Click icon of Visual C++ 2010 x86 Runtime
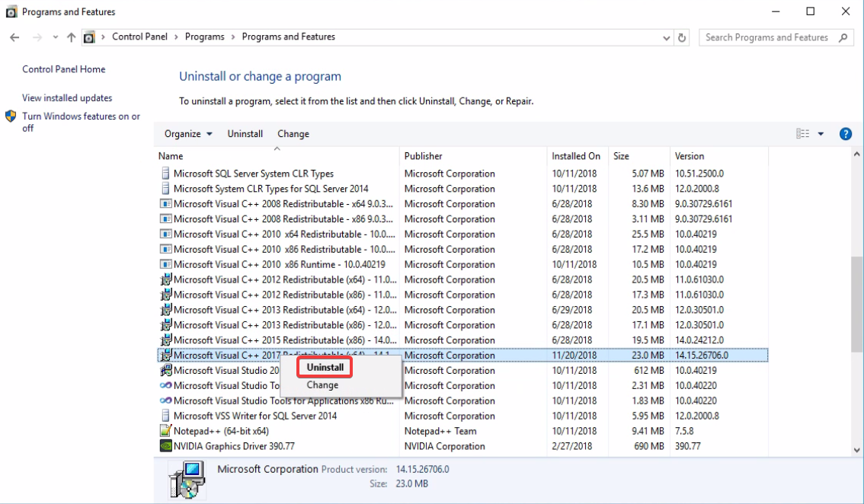The height and width of the screenshot is (504, 864). pos(165,264)
